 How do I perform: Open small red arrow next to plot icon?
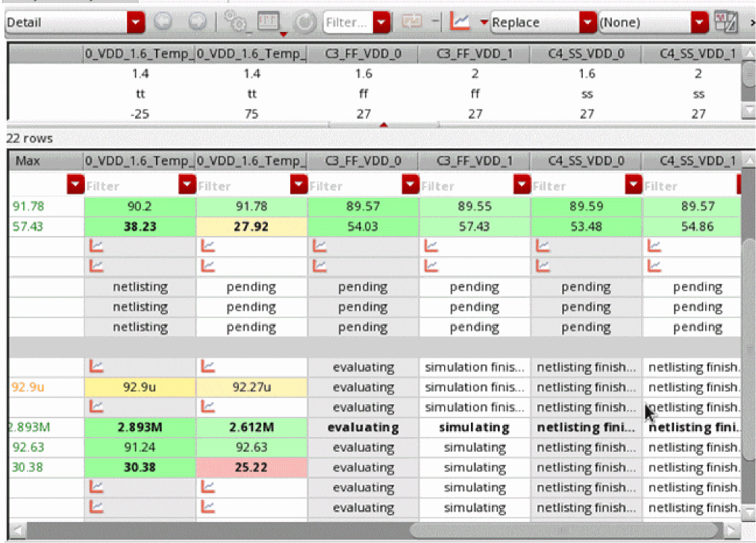(484, 22)
